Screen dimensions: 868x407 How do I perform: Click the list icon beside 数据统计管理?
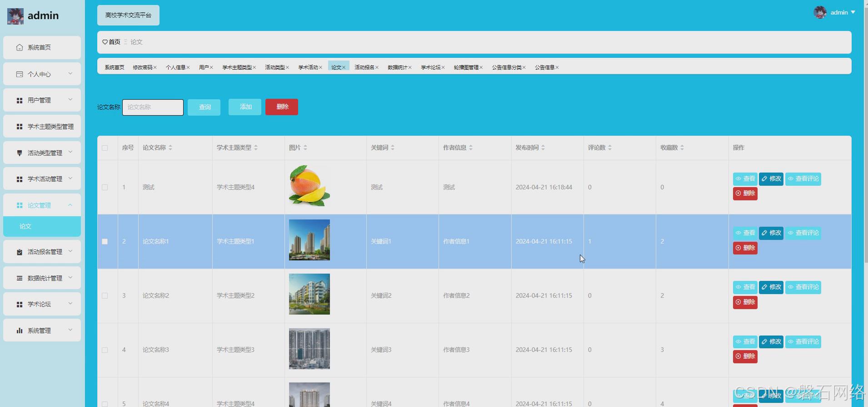pyautogui.click(x=20, y=278)
